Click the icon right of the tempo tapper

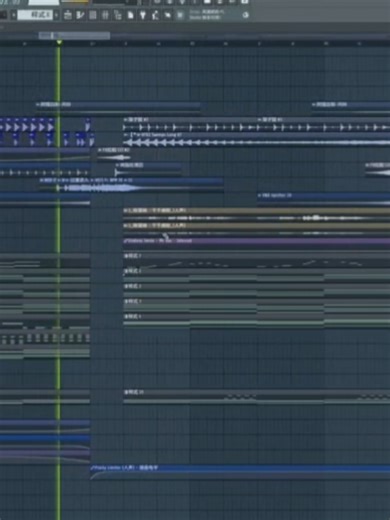point(168,15)
